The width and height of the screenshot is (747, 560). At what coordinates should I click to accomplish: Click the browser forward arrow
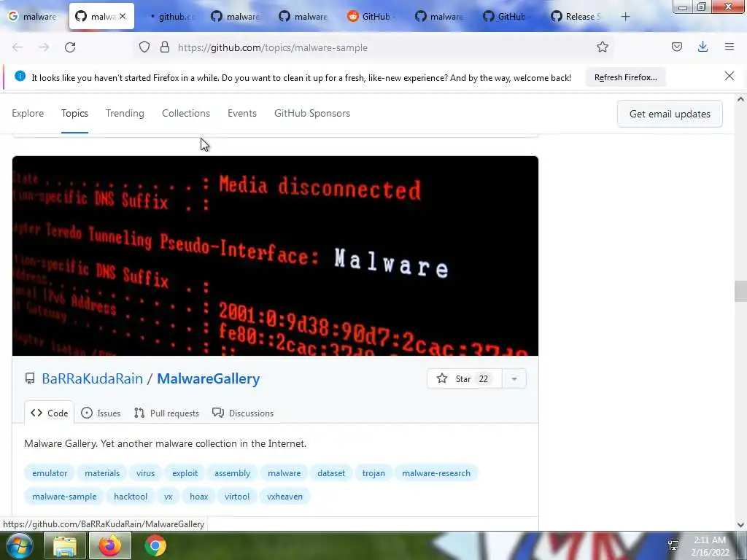point(44,47)
